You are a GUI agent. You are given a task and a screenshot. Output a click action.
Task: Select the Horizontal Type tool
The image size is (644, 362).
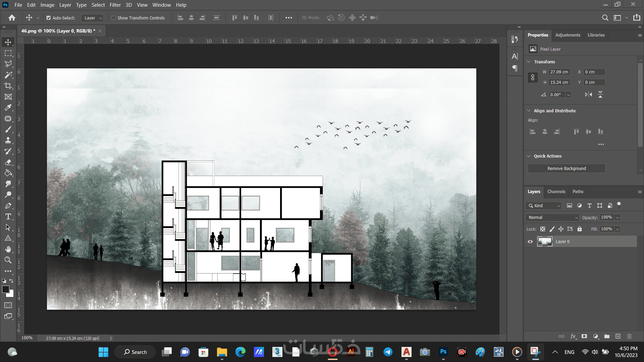click(x=8, y=217)
